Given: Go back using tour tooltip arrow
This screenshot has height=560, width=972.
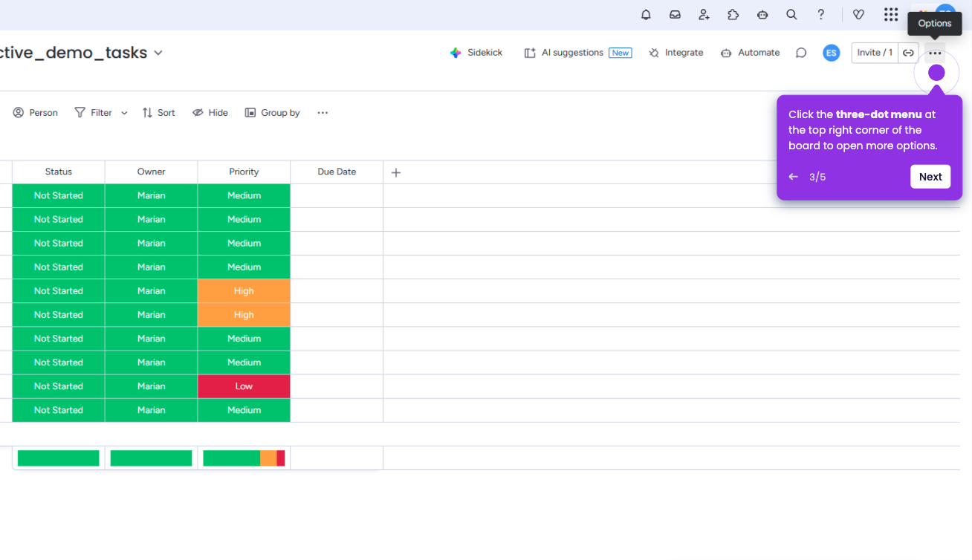Looking at the screenshot, I should (x=793, y=177).
